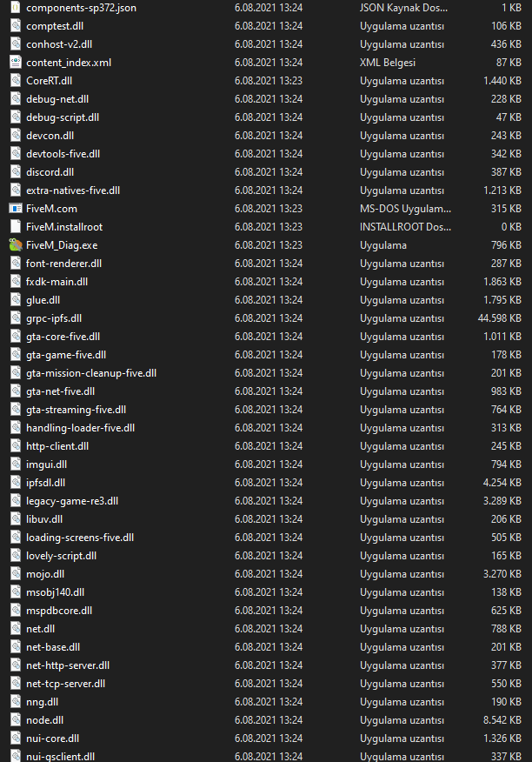Select the gta-mission-cleanup-five.dll file name
The image size is (532, 762).
click(x=91, y=373)
